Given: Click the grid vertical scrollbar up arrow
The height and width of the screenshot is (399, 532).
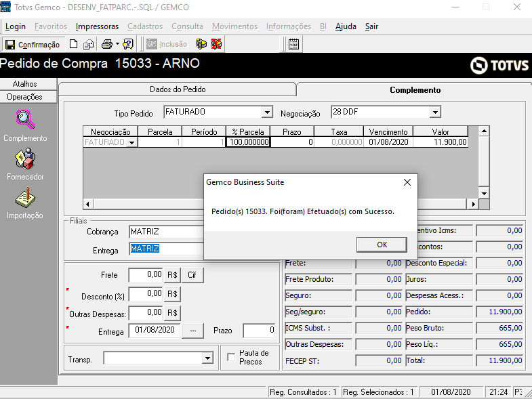Looking at the screenshot, I should (x=484, y=131).
